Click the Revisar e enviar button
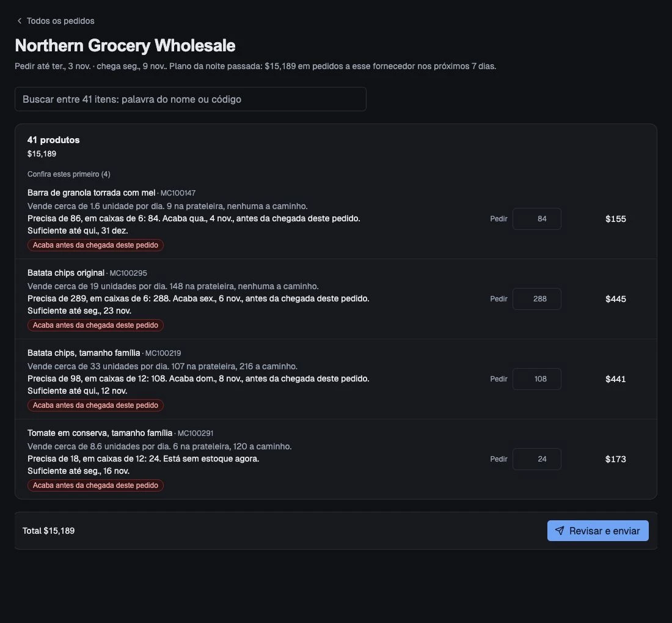Screen dimensions: 672x623 598,531
